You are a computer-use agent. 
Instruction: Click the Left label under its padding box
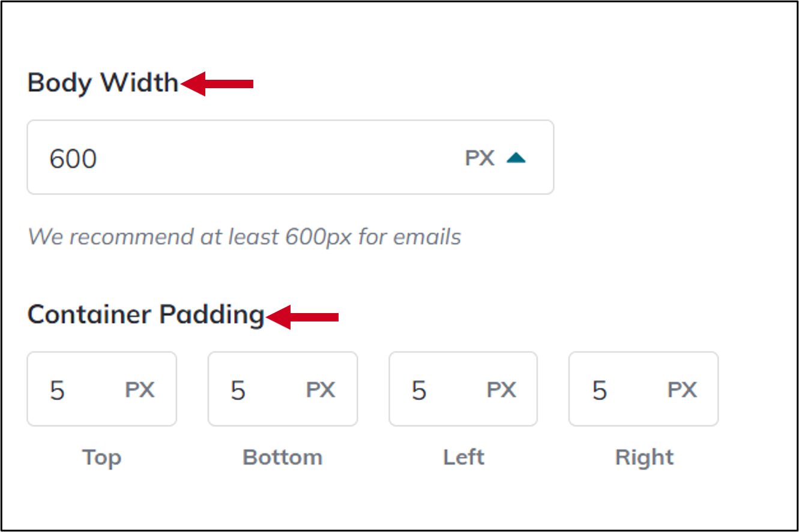[x=463, y=457]
